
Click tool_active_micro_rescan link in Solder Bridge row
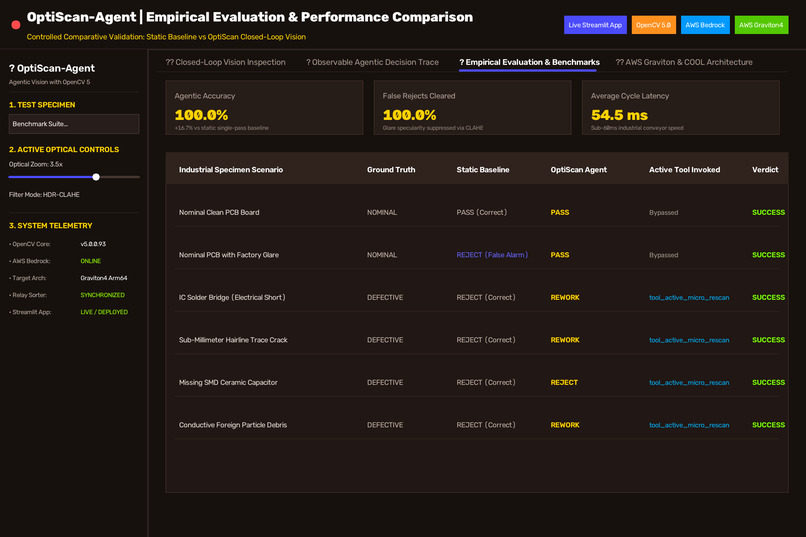click(x=689, y=298)
